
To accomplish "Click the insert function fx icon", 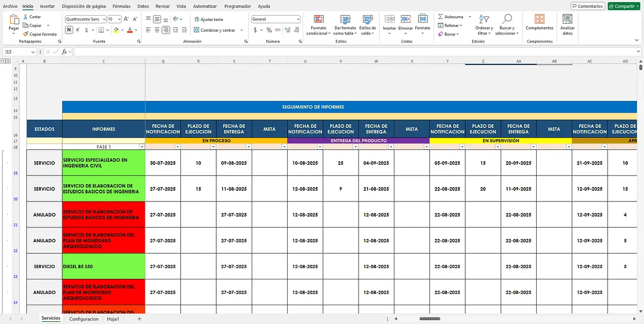I will pyautogui.click(x=64, y=52).
